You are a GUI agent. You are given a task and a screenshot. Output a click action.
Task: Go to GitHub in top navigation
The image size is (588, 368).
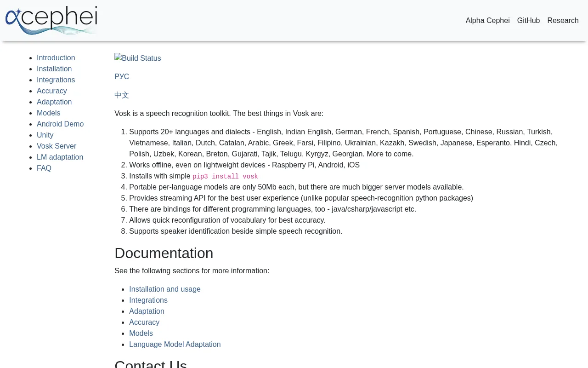528,21
